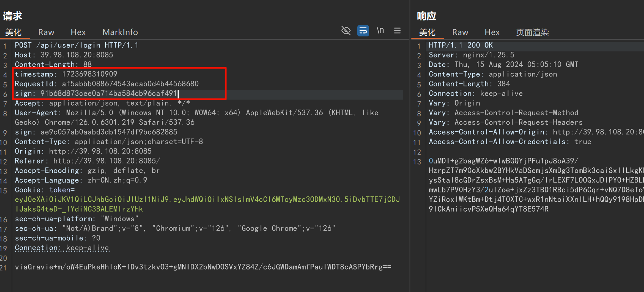Click the response Content-Type header line
Image resolution: width=644 pixels, height=292 pixels.
click(x=492, y=74)
